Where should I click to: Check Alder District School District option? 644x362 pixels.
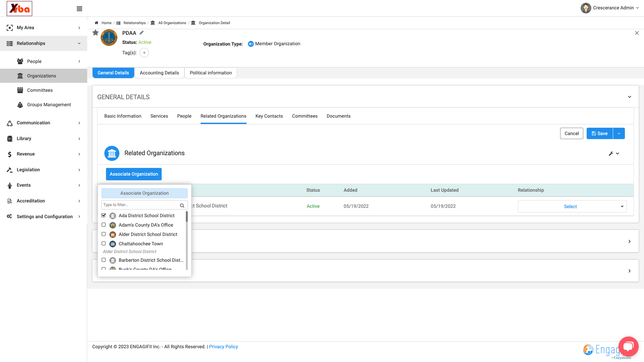[104, 234]
